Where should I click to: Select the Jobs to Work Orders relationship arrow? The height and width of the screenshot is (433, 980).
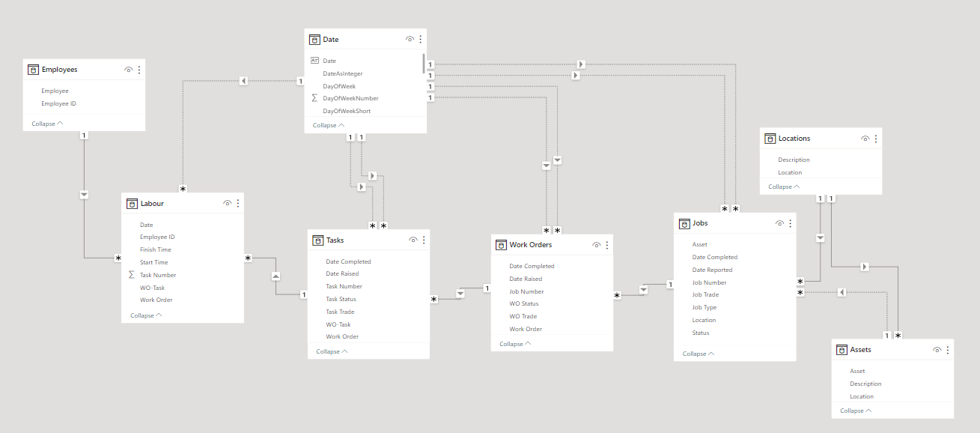coord(644,289)
